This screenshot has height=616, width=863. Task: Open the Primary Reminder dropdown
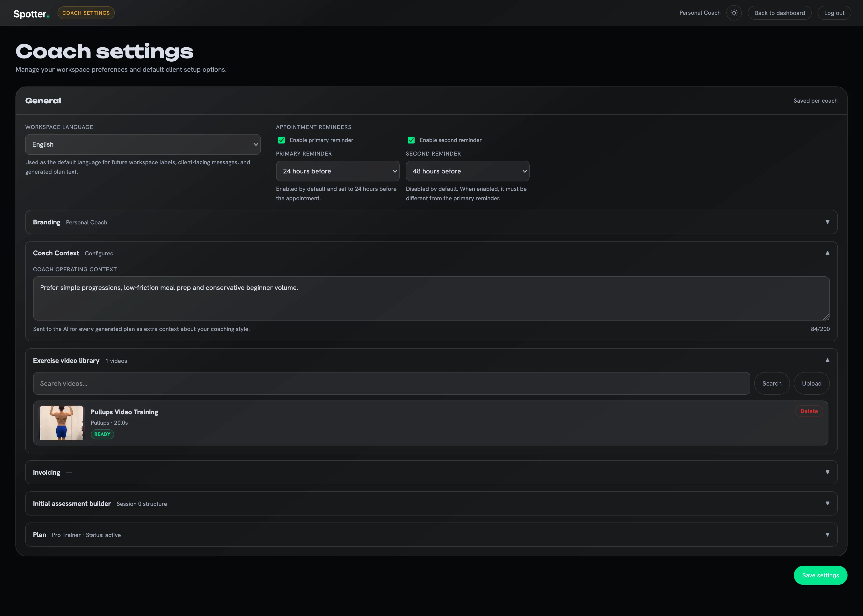pyautogui.click(x=338, y=171)
